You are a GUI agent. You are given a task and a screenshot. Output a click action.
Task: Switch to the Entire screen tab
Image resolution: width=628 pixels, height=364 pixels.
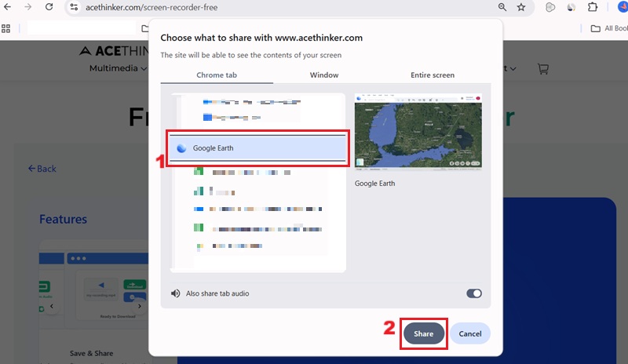pyautogui.click(x=433, y=75)
